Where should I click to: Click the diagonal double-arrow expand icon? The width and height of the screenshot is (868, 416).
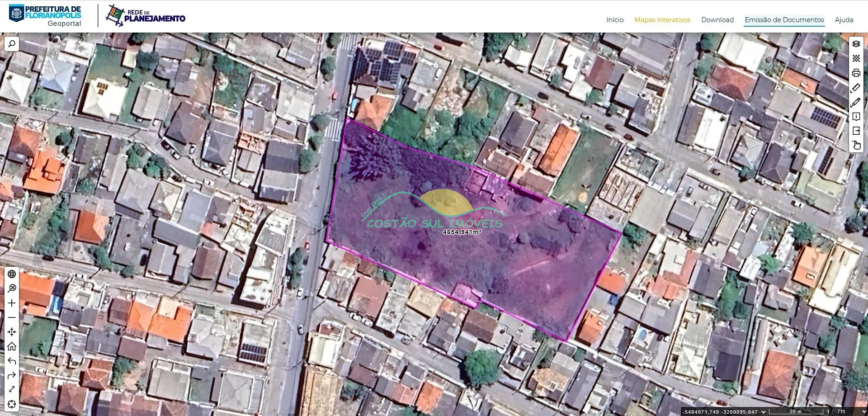pos(12,389)
